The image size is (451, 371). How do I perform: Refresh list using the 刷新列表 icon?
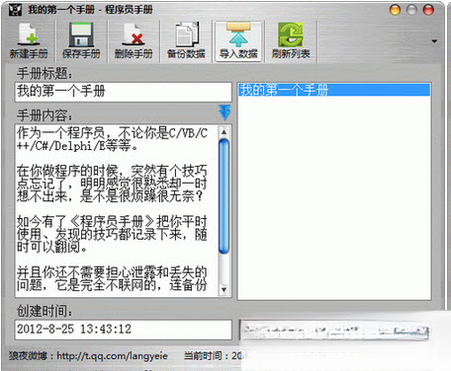(291, 41)
